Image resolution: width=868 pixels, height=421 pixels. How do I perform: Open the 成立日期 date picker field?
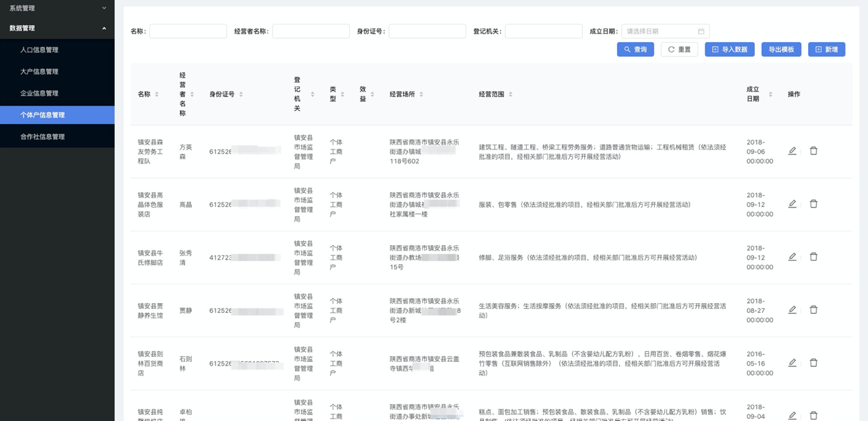coord(665,31)
